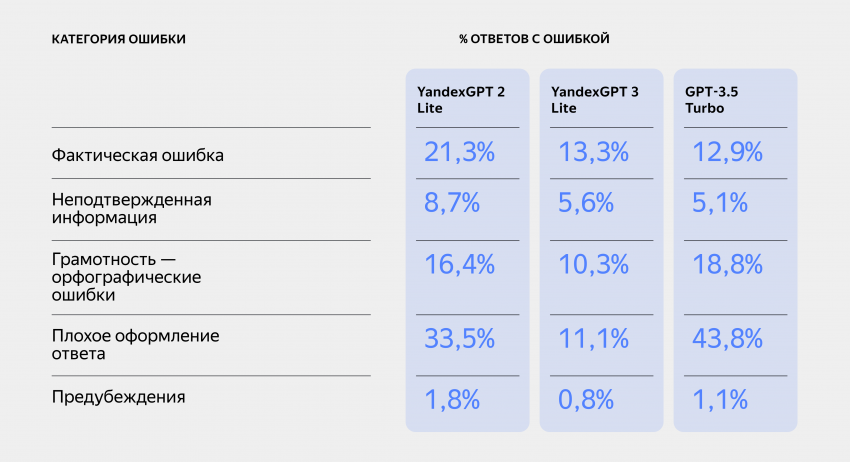Click the 18,8% value

(728, 265)
